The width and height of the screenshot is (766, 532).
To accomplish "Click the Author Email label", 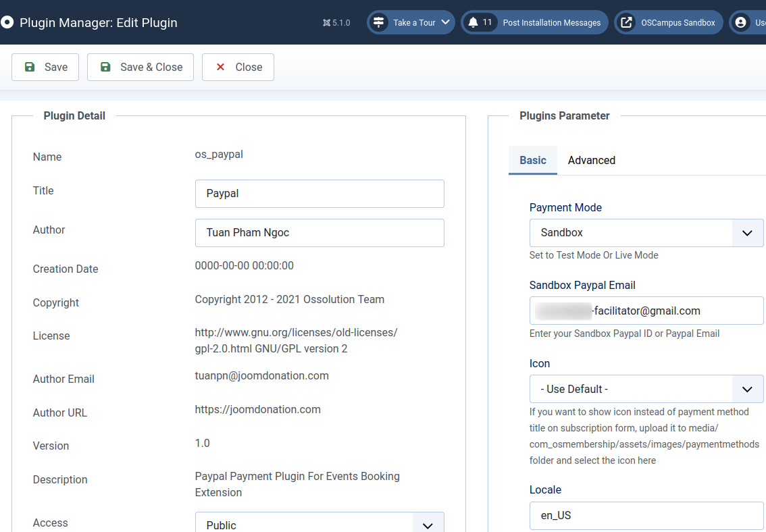I will tap(63, 379).
